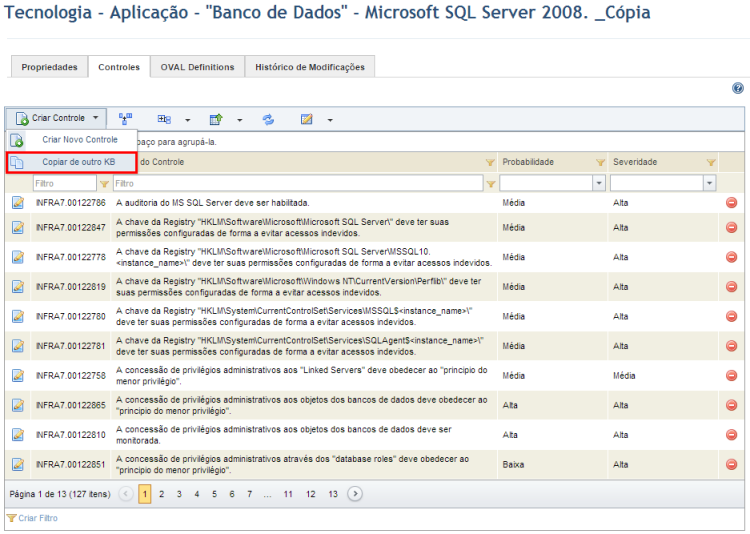
Task: Switch to the Propriedades tab
Action: coord(49,67)
